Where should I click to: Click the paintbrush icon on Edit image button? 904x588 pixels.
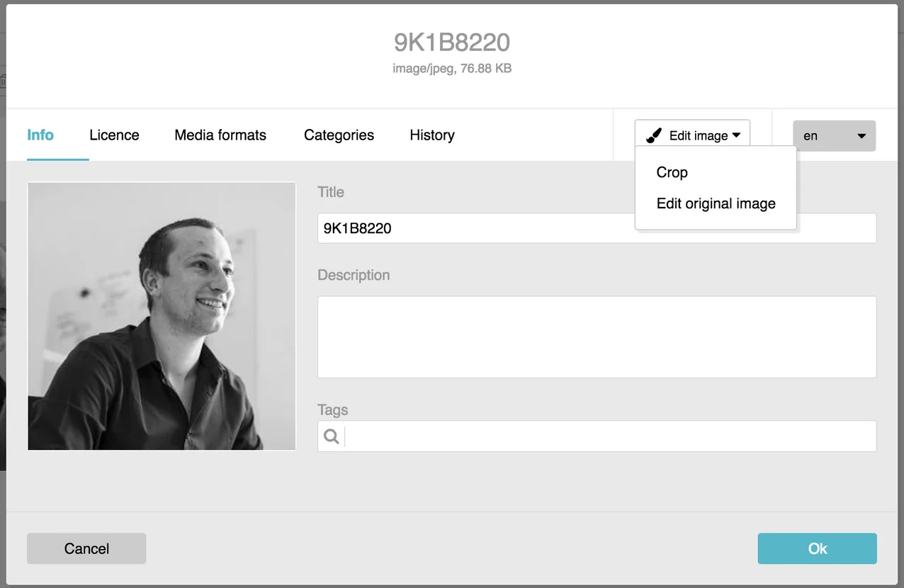654,135
